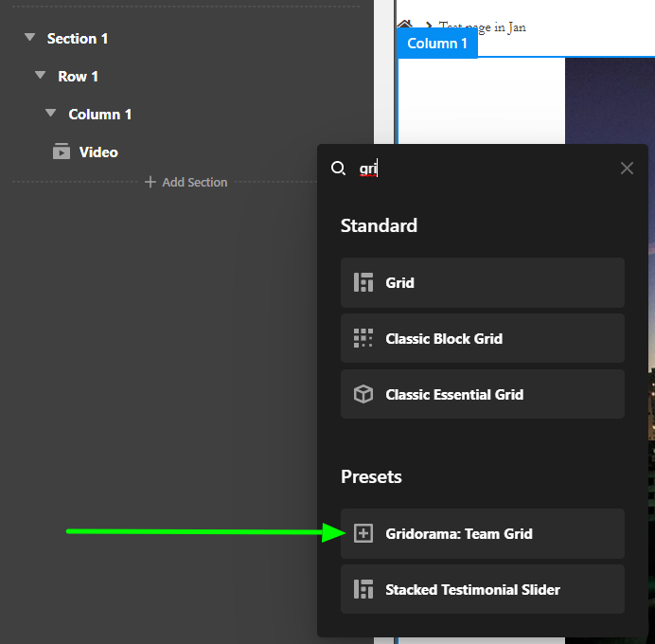Add the Grid standard element

click(x=483, y=283)
